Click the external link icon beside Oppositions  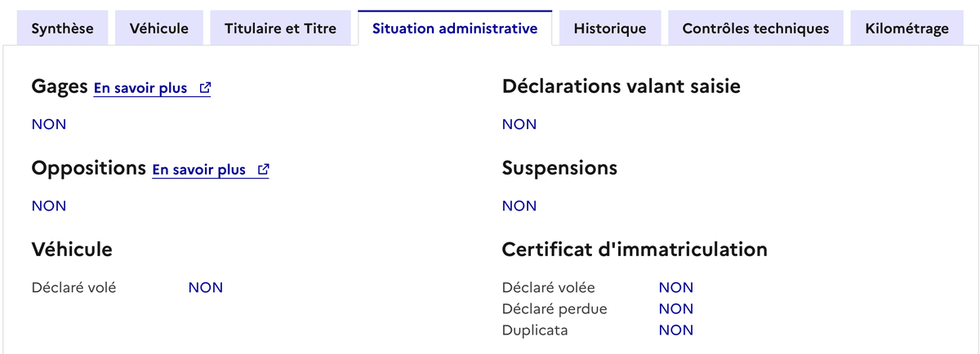(x=263, y=170)
